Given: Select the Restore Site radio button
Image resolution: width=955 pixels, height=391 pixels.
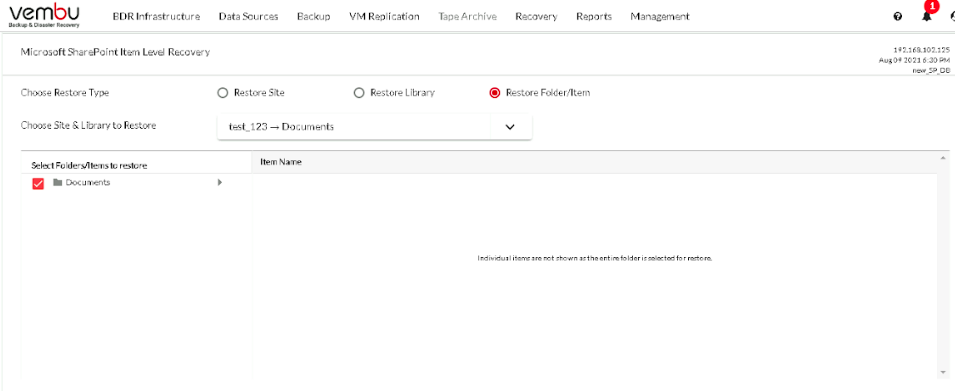Looking at the screenshot, I should tap(222, 93).
